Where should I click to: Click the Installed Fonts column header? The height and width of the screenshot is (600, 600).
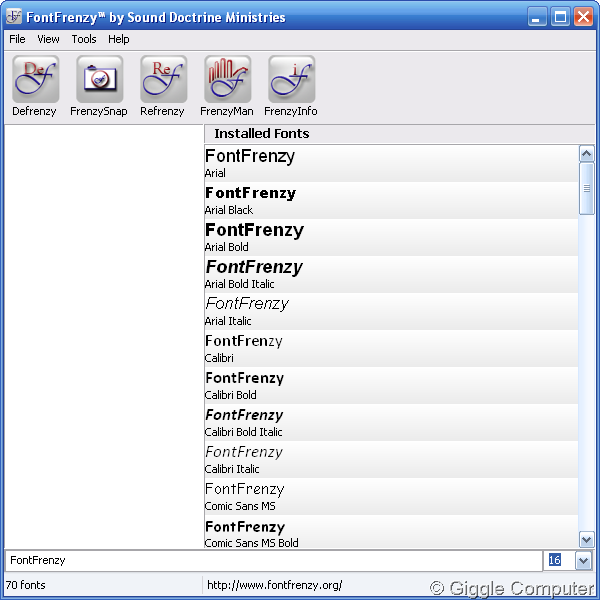[x=399, y=134]
